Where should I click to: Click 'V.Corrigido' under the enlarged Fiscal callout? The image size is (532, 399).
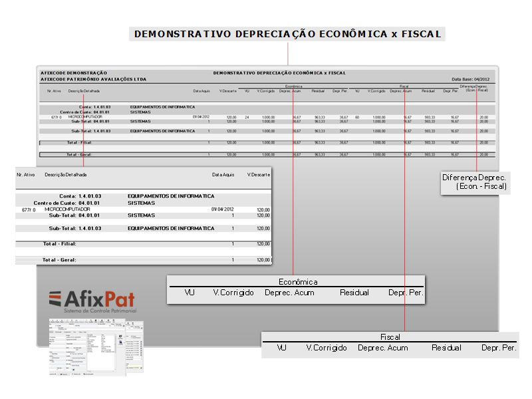(x=327, y=348)
